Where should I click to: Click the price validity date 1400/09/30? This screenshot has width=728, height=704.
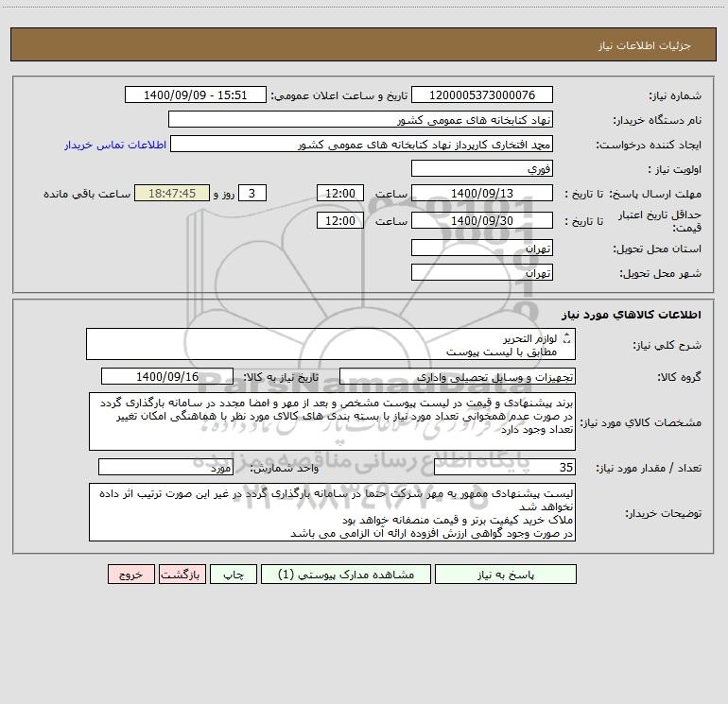[x=482, y=220]
